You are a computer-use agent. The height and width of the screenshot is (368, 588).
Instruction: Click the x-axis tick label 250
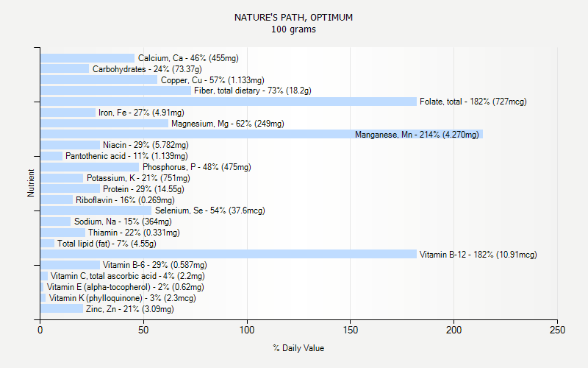tap(557, 330)
